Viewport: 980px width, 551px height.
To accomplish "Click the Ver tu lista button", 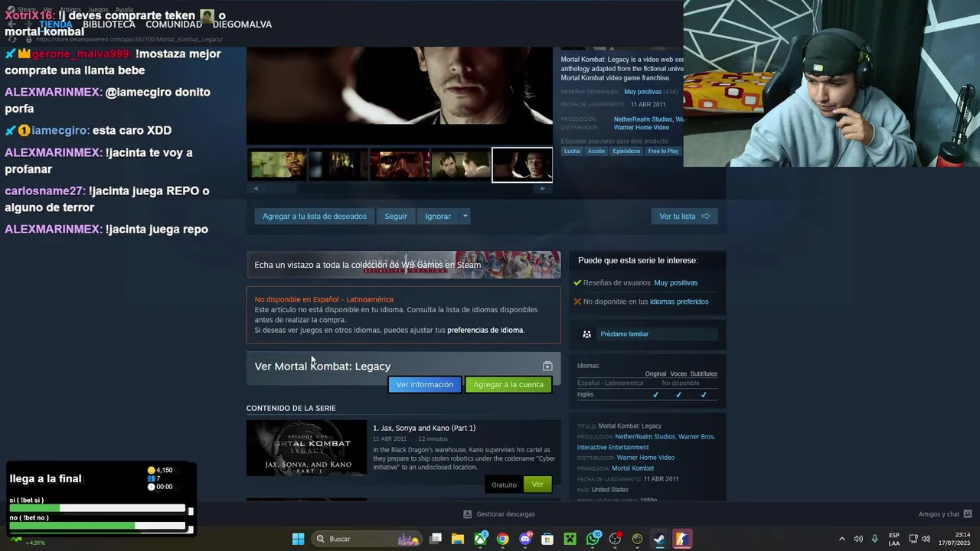I will point(684,217).
